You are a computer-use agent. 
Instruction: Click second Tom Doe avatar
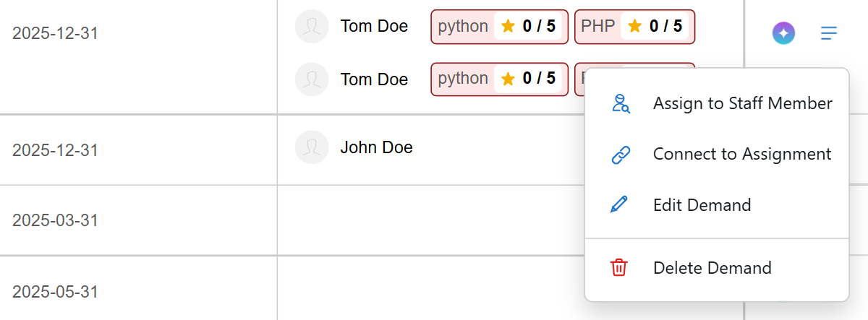[312, 79]
